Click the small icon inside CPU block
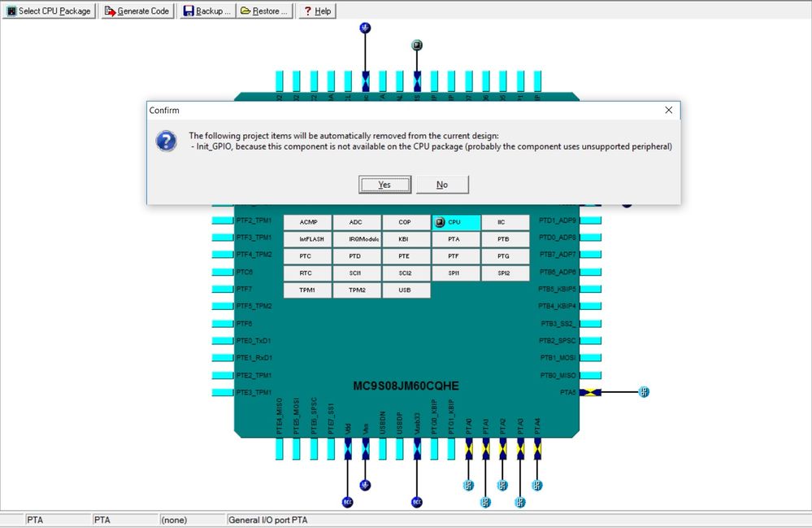The width and height of the screenshot is (812, 528). click(x=440, y=222)
